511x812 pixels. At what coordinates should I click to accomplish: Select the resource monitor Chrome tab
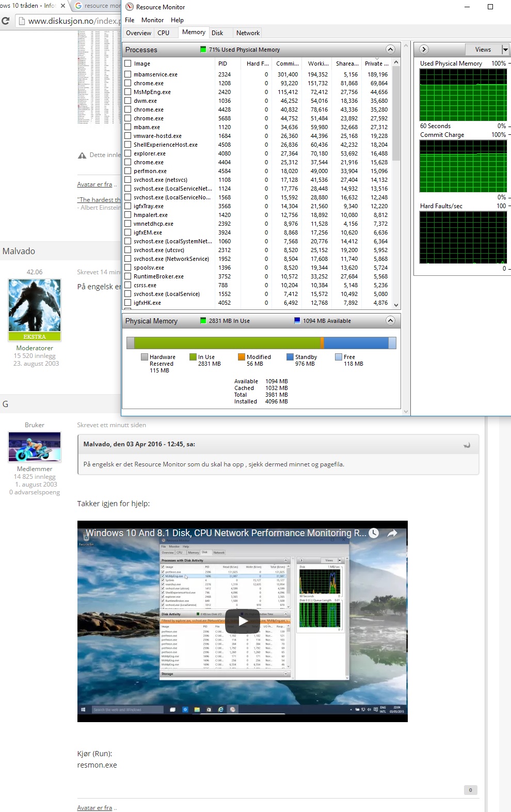point(98,6)
